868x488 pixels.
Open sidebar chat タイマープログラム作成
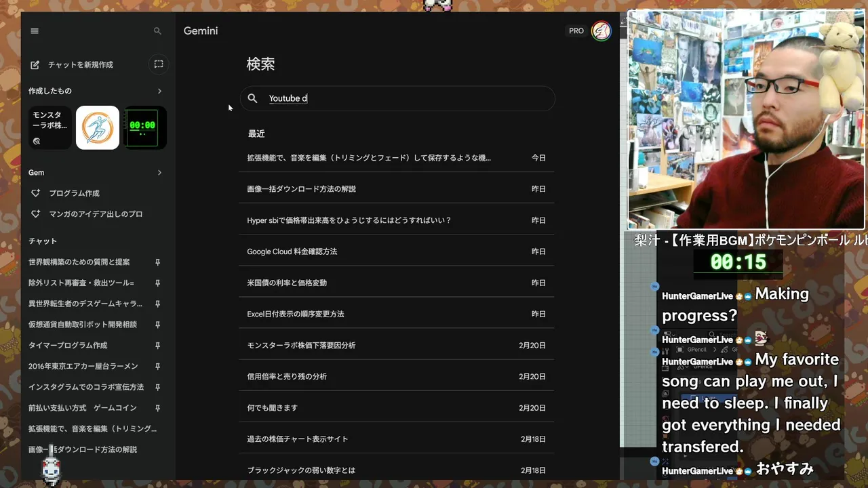(68, 346)
